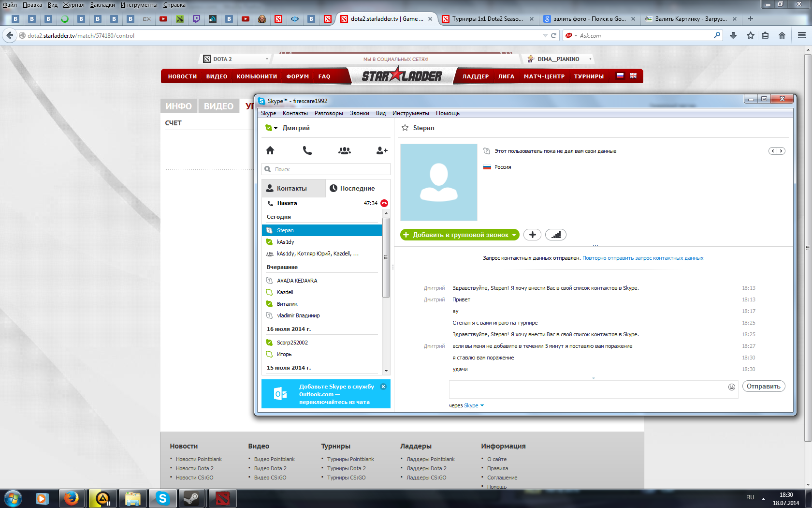Open the ТУРНИРЫ section on Starladder

tap(589, 76)
